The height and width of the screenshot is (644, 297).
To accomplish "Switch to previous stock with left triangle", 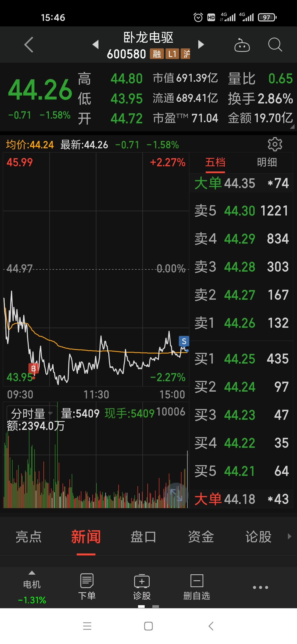I will (x=95, y=44).
